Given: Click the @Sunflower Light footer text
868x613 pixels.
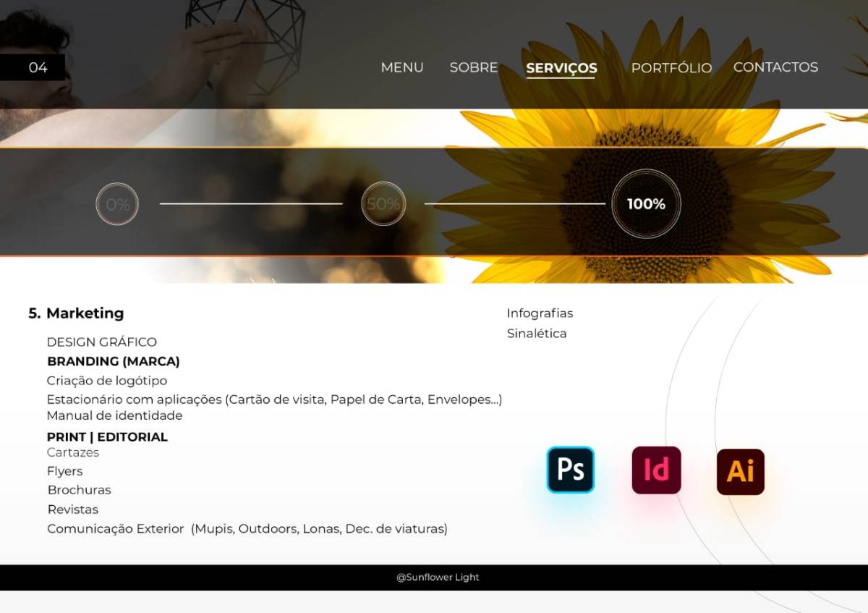Looking at the screenshot, I should [438, 578].
